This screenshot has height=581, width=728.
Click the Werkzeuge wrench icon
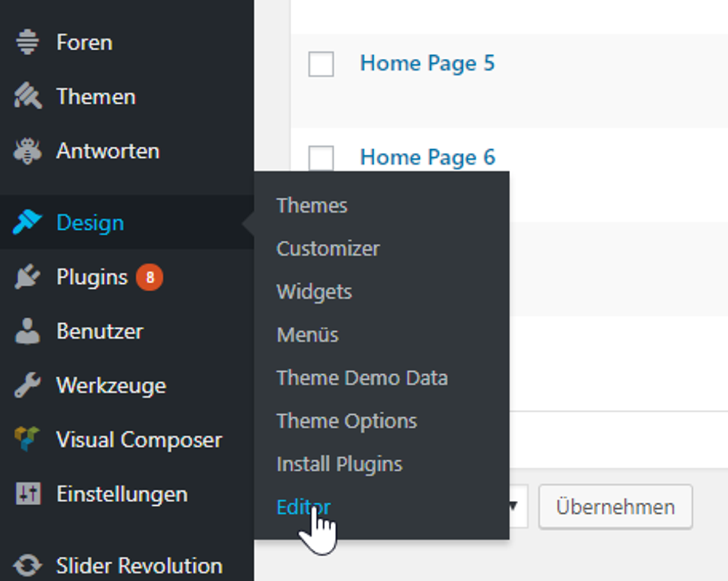click(27, 386)
